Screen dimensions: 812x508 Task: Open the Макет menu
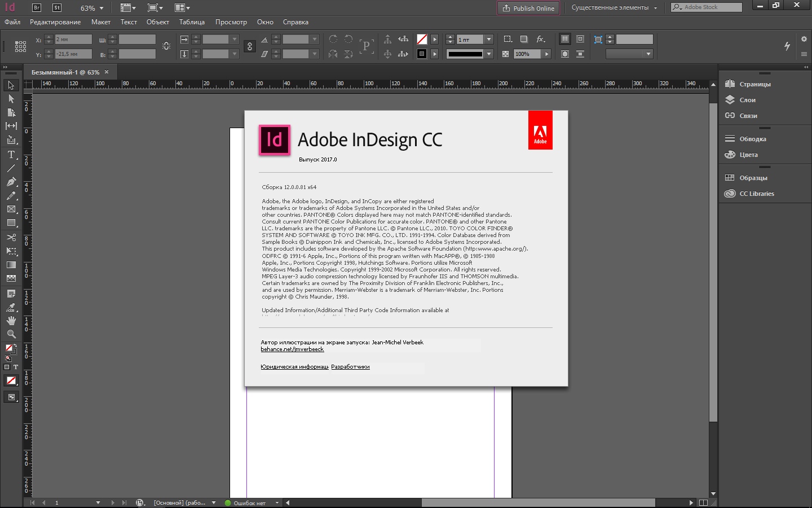[101, 22]
